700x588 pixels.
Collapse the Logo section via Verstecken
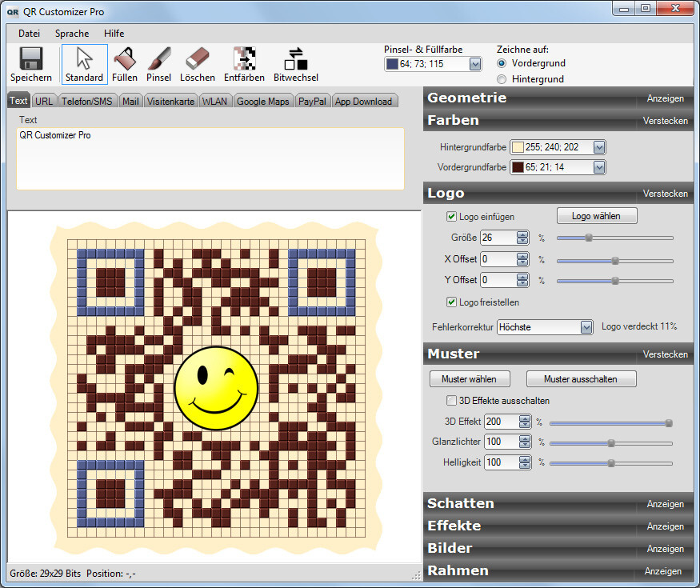[665, 194]
